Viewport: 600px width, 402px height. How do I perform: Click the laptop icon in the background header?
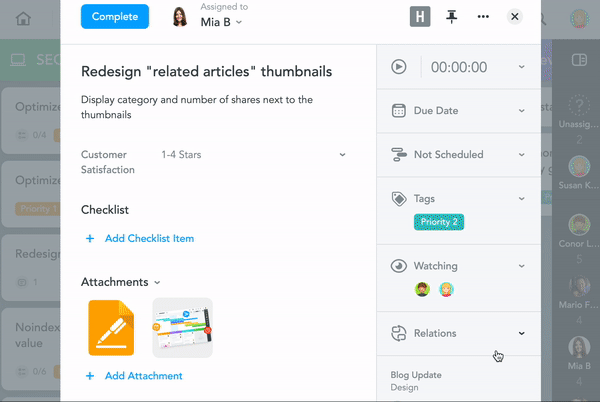pyautogui.click(x=18, y=60)
